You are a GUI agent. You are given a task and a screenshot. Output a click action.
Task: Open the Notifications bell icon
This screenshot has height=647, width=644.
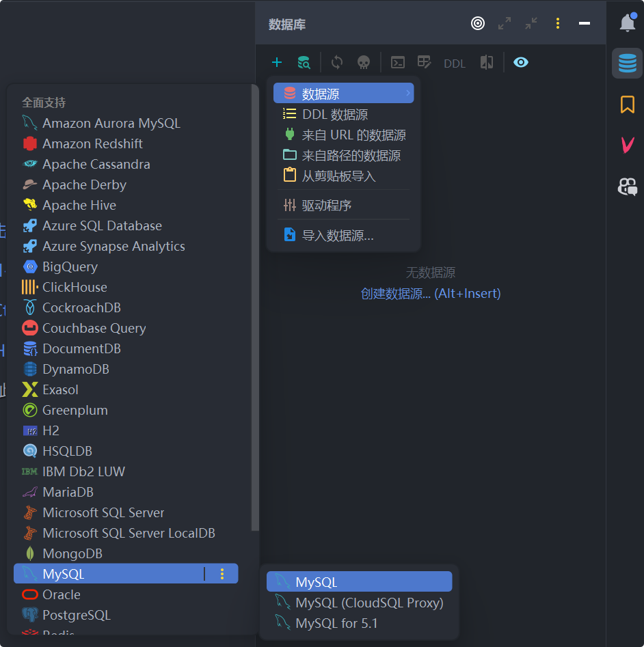(x=628, y=23)
